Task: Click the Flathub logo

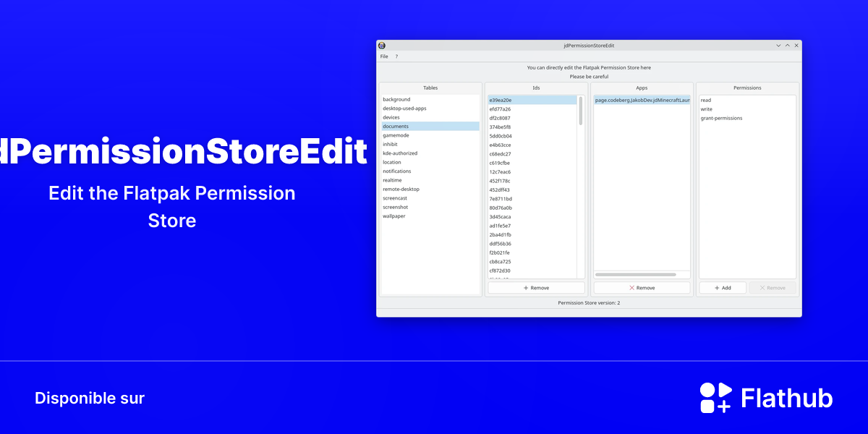Action: [x=766, y=398]
